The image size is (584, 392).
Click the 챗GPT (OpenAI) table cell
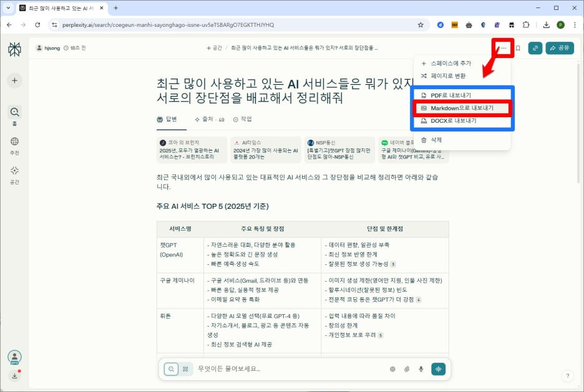(x=180, y=255)
